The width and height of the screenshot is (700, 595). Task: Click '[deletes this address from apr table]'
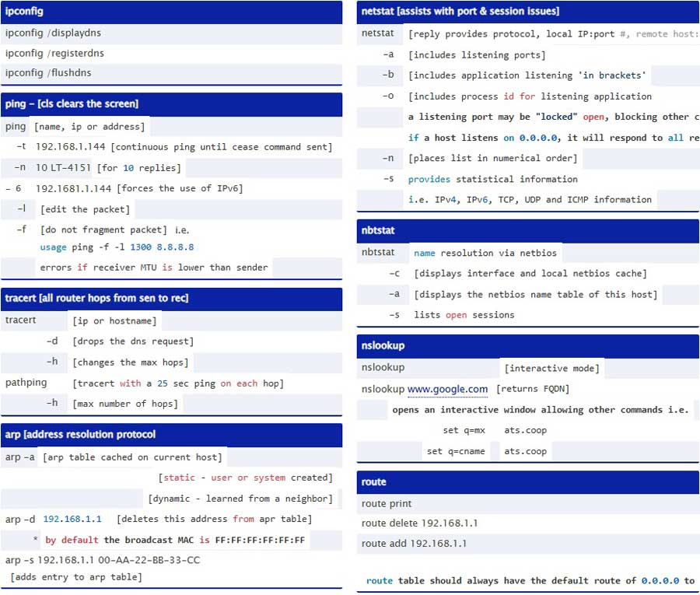coord(215,519)
